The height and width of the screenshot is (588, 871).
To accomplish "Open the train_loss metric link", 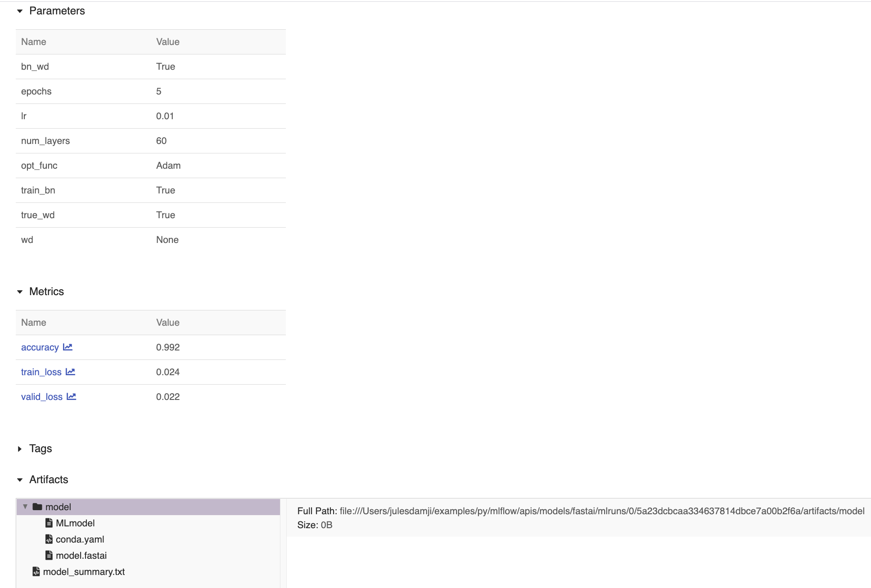I will 41,372.
